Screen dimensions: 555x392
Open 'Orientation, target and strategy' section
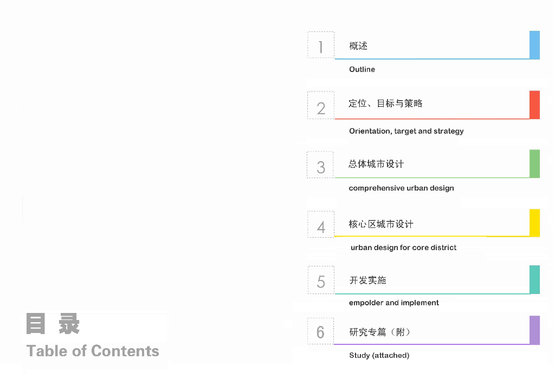pyautogui.click(x=406, y=131)
